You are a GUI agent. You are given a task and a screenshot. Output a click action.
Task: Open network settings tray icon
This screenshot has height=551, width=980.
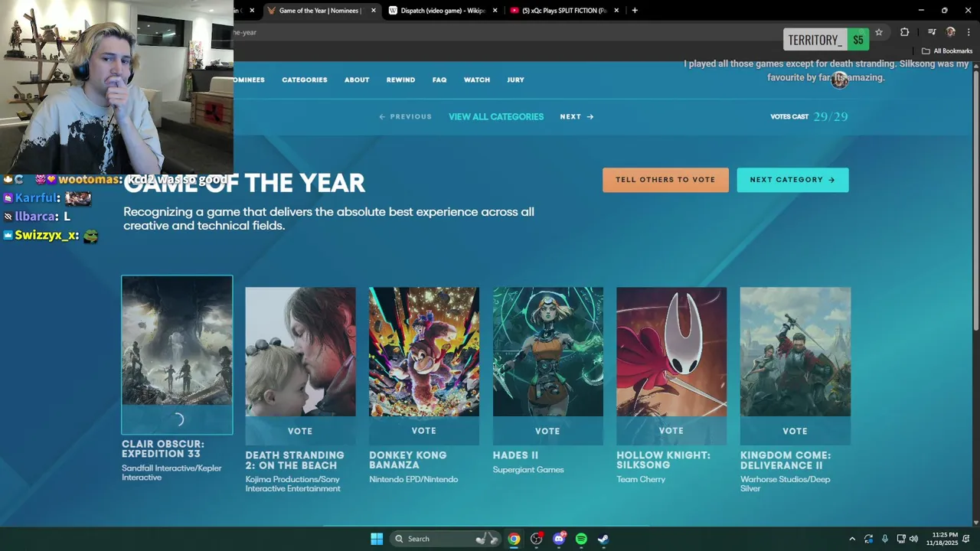coord(901,539)
